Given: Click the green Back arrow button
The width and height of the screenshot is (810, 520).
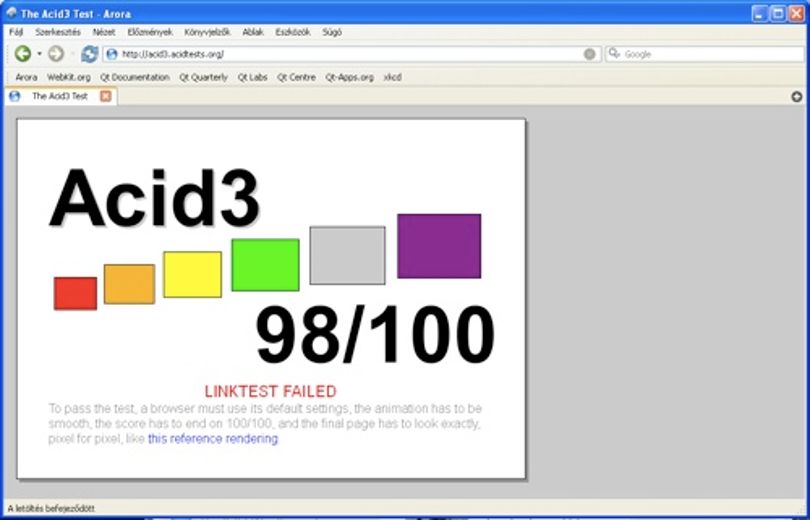Looking at the screenshot, I should (x=23, y=54).
